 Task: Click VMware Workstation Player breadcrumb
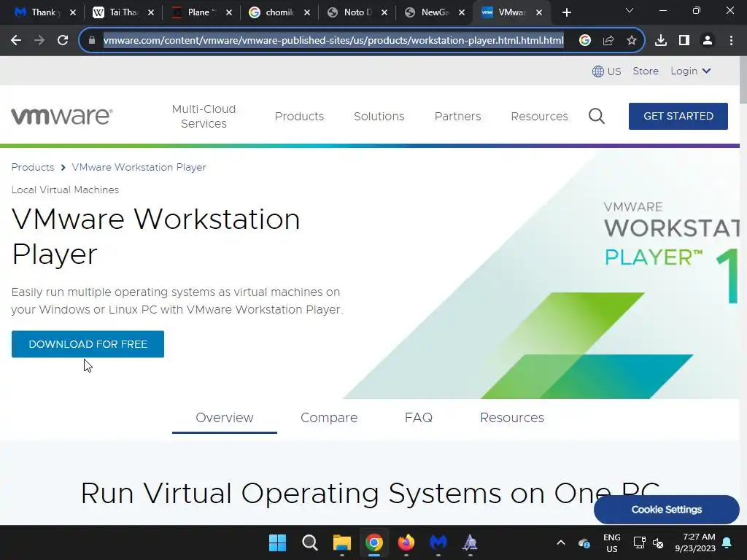click(x=139, y=167)
